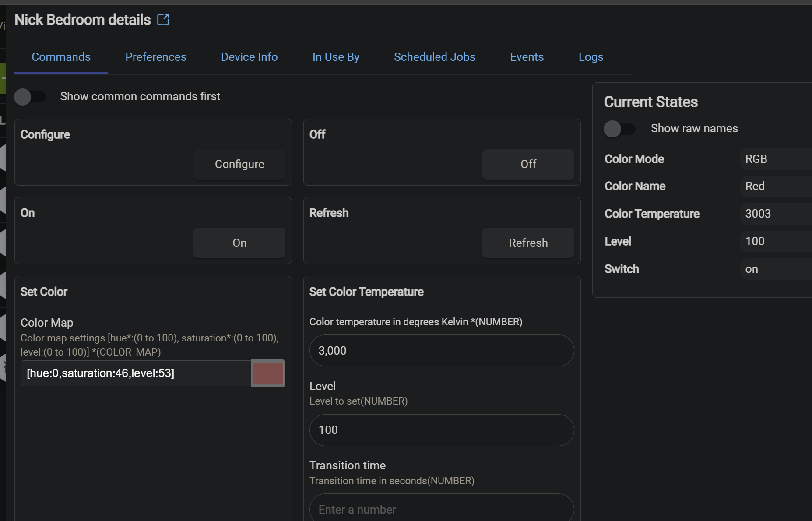Go to the In Use By tab

click(x=335, y=57)
